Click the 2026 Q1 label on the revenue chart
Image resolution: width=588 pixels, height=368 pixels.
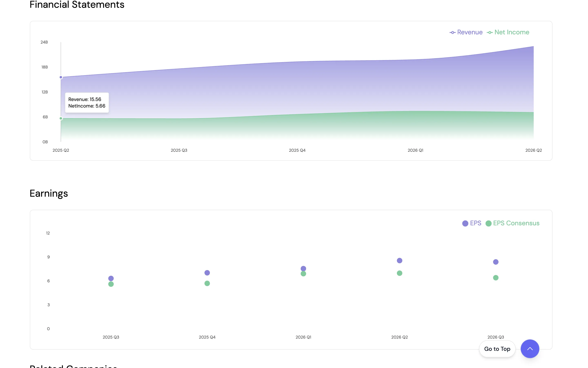coord(415,150)
